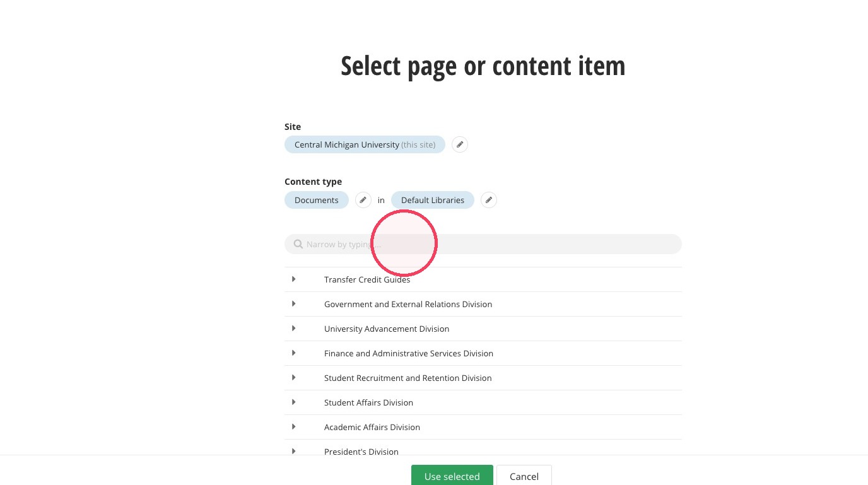868x485 pixels.
Task: Expand Finance and Administrative Services Division
Action: (x=293, y=353)
